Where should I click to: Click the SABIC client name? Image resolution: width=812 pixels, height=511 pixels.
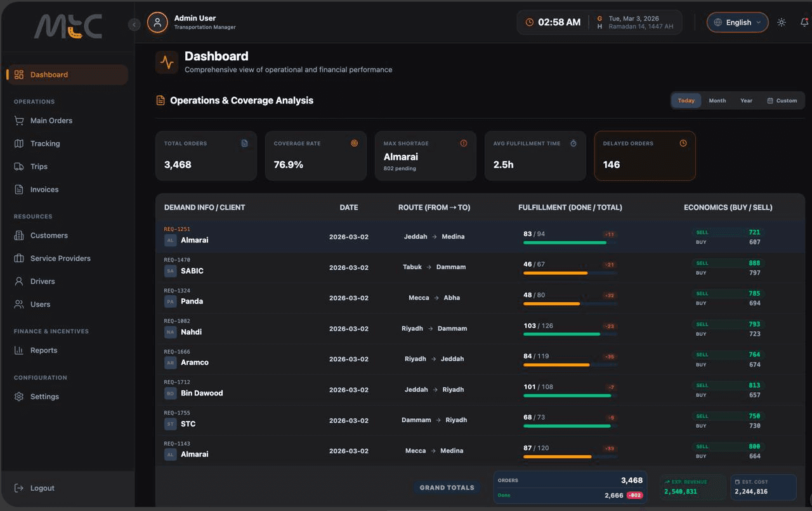(192, 271)
